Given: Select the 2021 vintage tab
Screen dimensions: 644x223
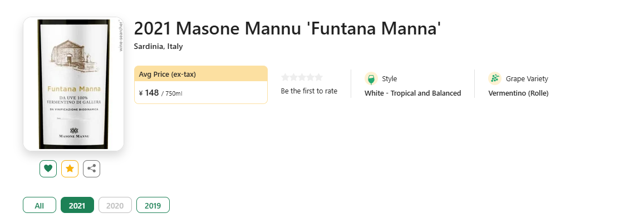Looking at the screenshot, I should pyautogui.click(x=77, y=205).
